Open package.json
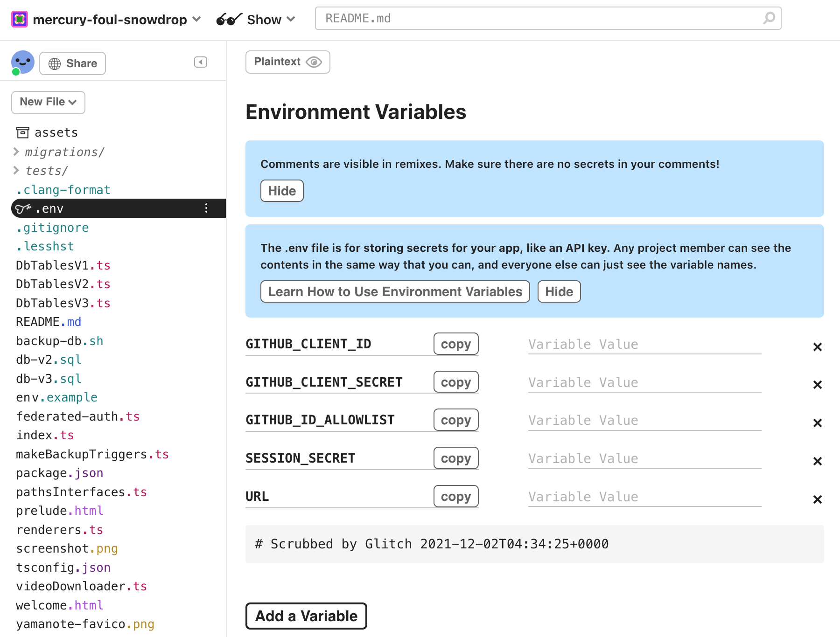 (x=59, y=473)
